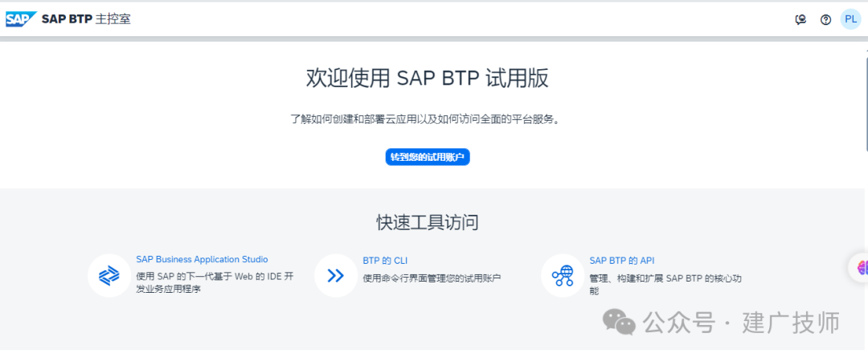Open the feedback/support chat icon

[800, 20]
